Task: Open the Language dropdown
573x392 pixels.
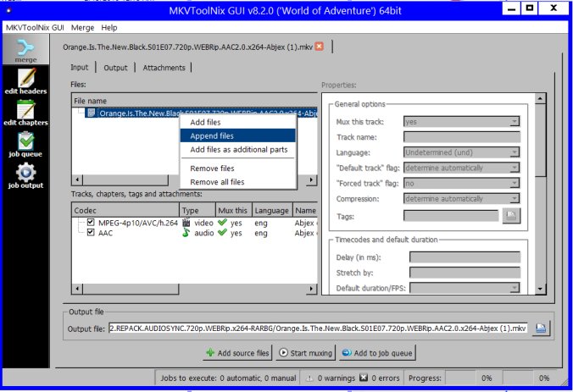Action: [461, 152]
